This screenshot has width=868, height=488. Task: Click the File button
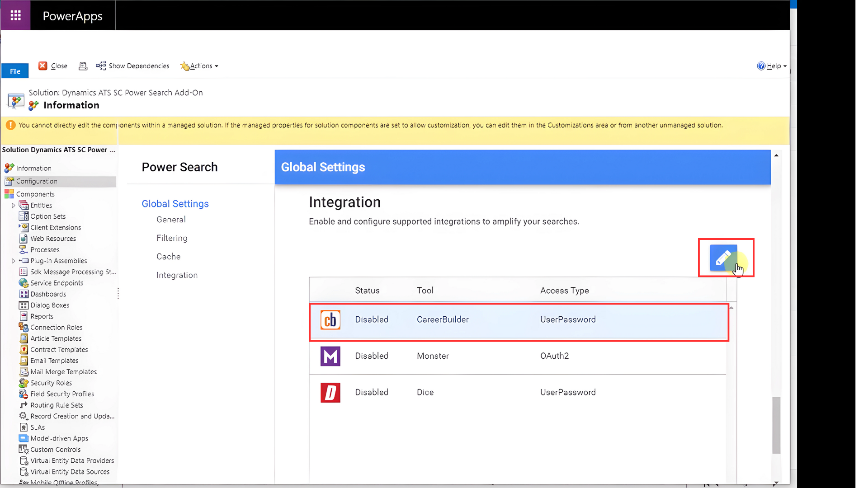coord(15,71)
